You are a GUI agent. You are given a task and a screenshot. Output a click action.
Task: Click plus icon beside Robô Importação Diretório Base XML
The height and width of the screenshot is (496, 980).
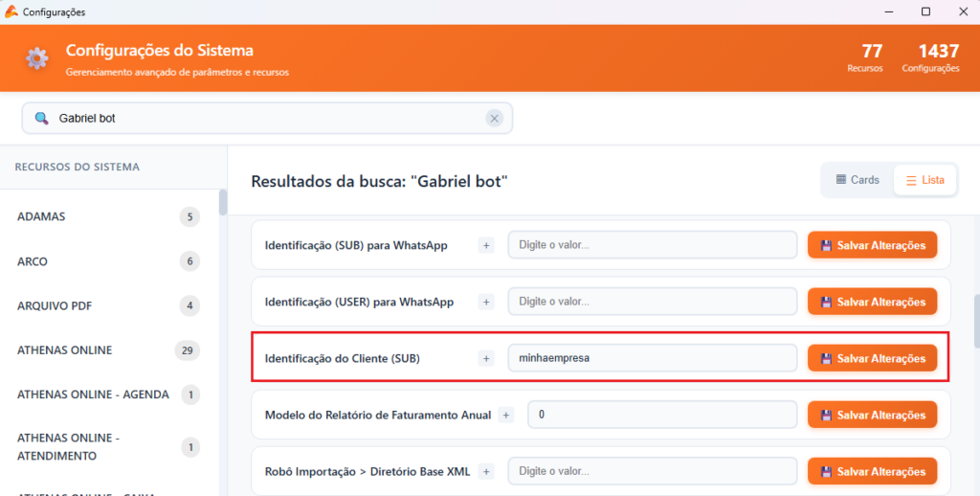click(x=486, y=471)
